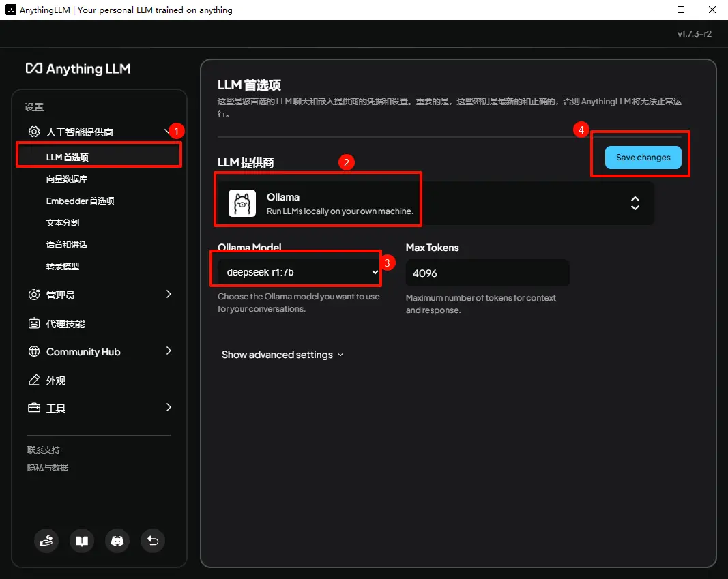Click the Community Hub label
The image size is (728, 579).
83,352
